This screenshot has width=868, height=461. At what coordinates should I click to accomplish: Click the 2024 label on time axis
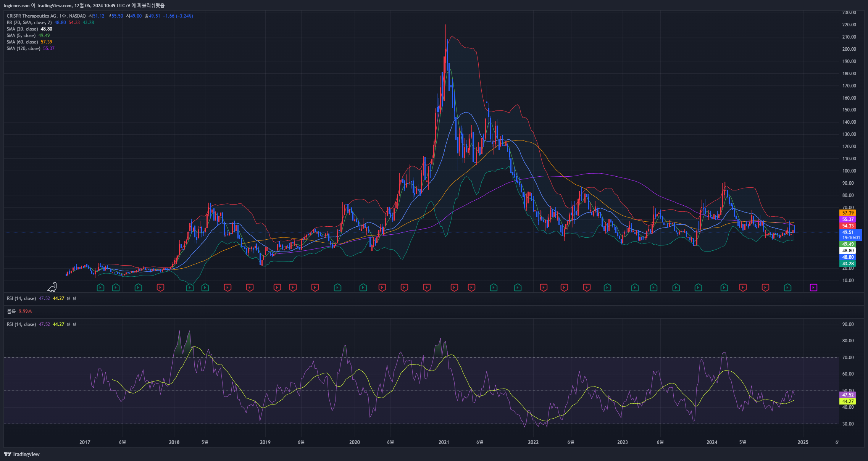(x=712, y=442)
